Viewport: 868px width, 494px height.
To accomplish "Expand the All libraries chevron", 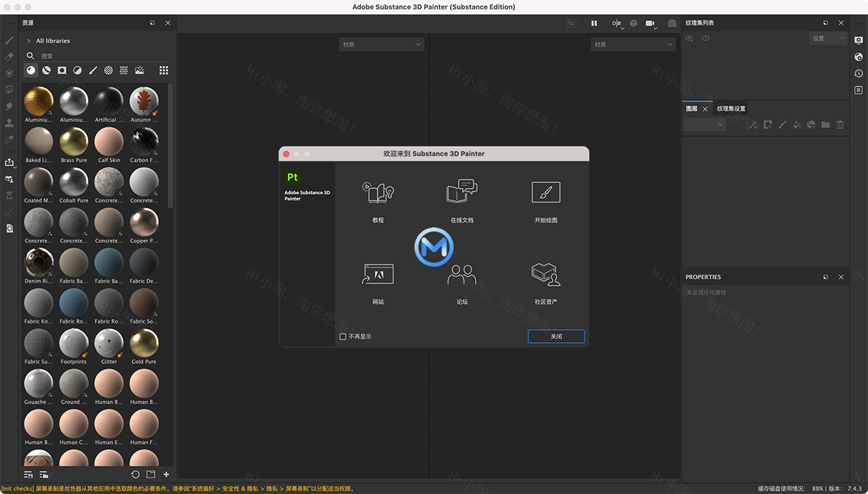I will click(28, 41).
